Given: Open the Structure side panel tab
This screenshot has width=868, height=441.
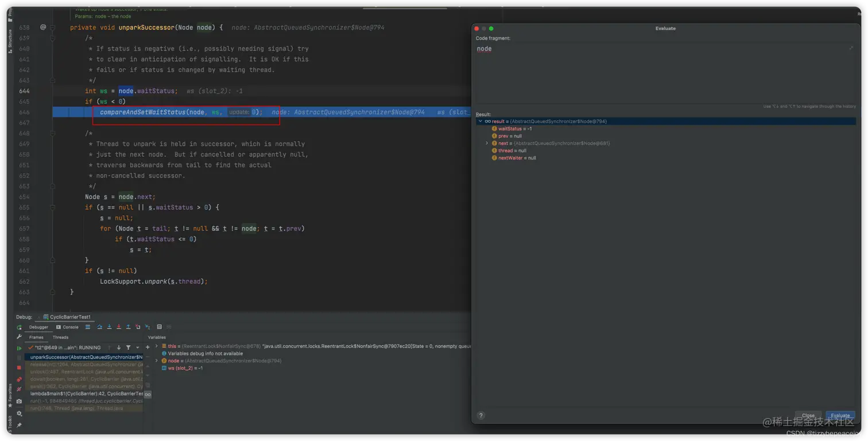Looking at the screenshot, I should coord(10,41).
